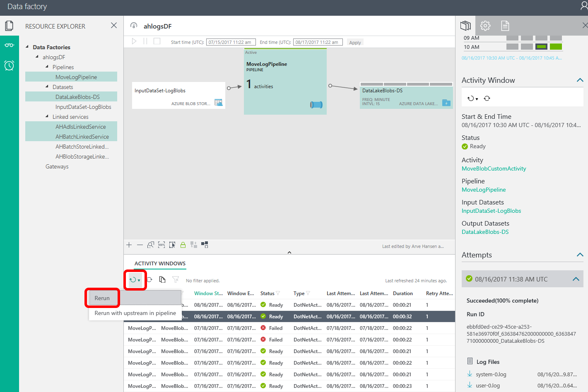This screenshot has width=588, height=392.
Task: Click the lineage boxes icon in diagram toolbar
Action: [x=205, y=245]
